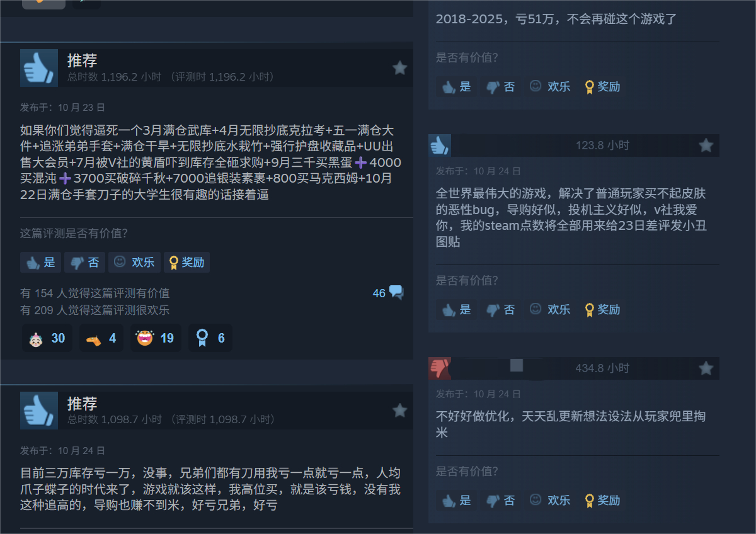The image size is (756, 534).
Task: Click the thumbs-down icon on the 434.8 hour review
Action: [440, 368]
